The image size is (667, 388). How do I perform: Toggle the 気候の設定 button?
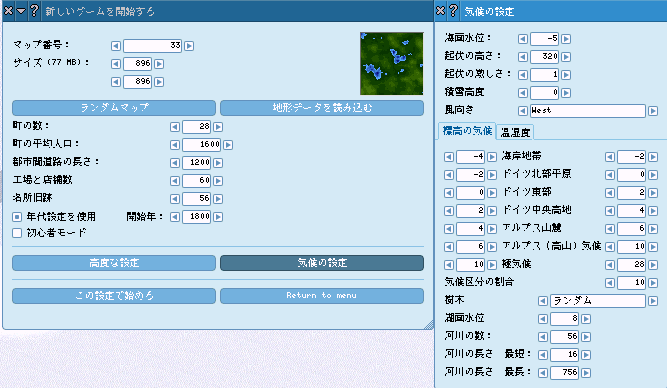coord(322,263)
